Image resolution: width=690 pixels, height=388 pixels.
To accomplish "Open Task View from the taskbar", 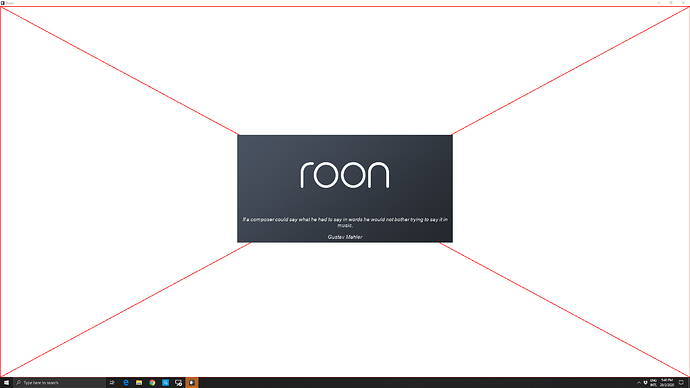I will tap(112, 383).
